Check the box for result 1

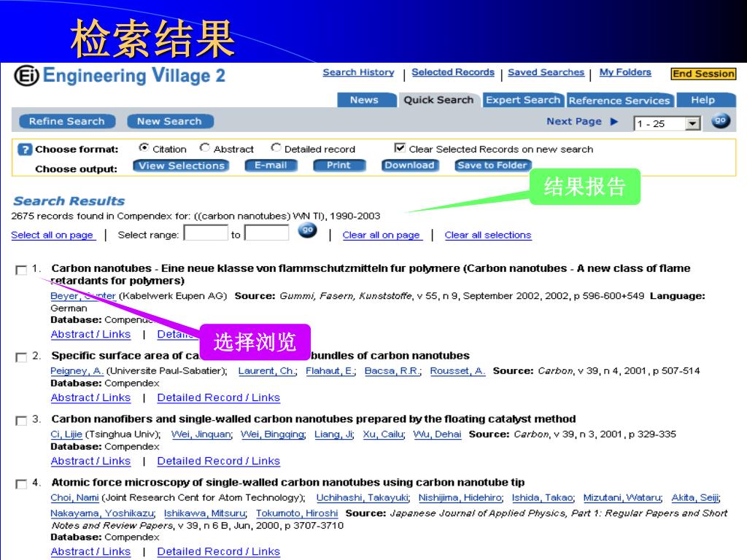click(x=21, y=270)
